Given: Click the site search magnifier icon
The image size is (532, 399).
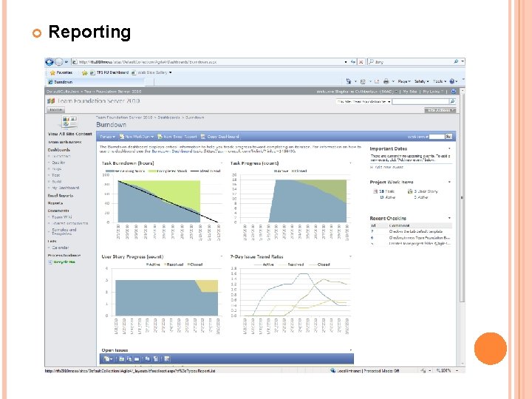Looking at the screenshot, I should pyautogui.click(x=452, y=101).
